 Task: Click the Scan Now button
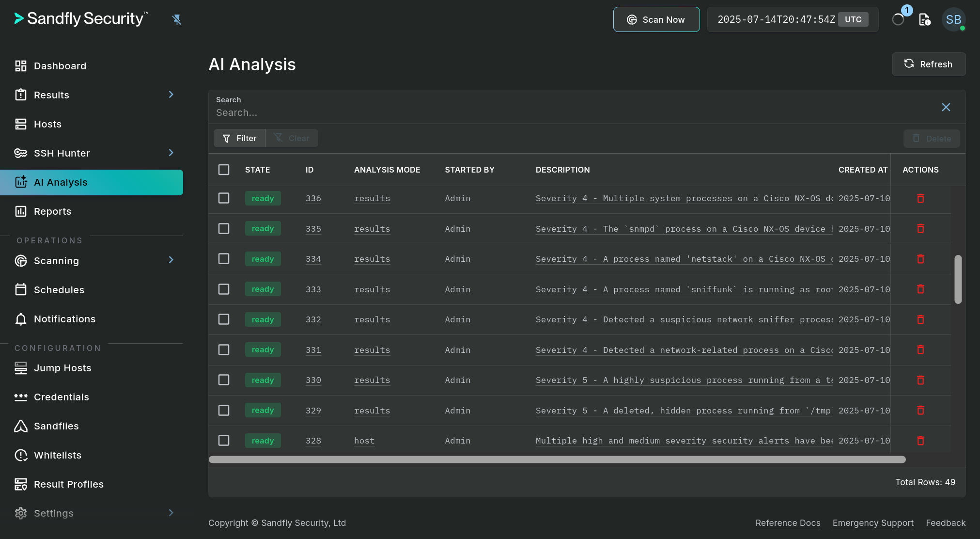coord(656,19)
